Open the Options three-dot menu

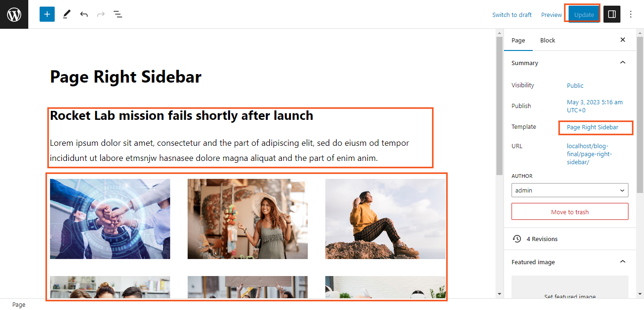[x=631, y=14]
